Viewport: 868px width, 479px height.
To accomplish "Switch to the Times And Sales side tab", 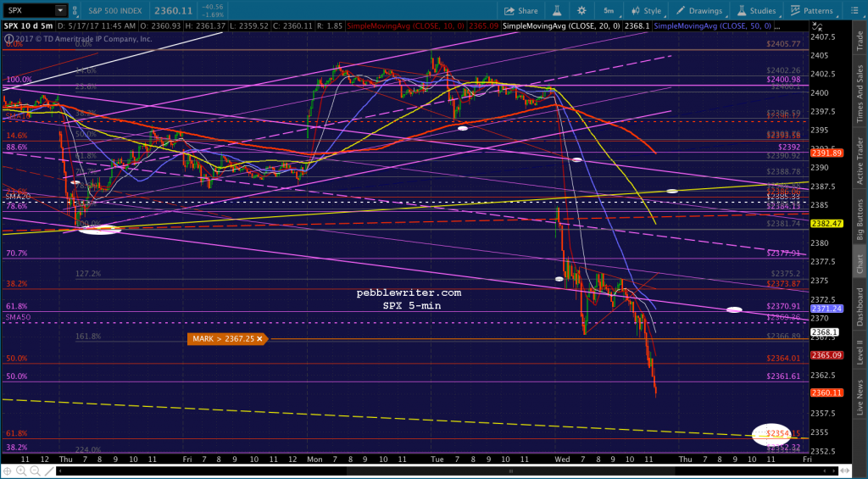I will pyautogui.click(x=860, y=95).
